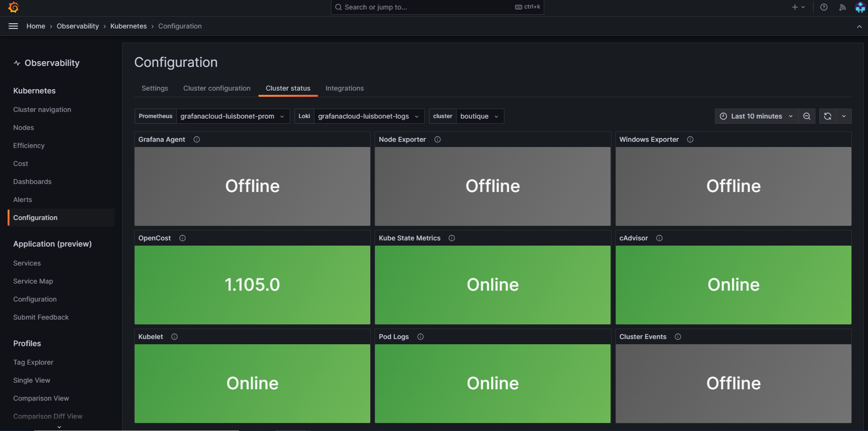This screenshot has width=868, height=431.
Task: Click the Cluster Events info icon
Action: tap(678, 337)
